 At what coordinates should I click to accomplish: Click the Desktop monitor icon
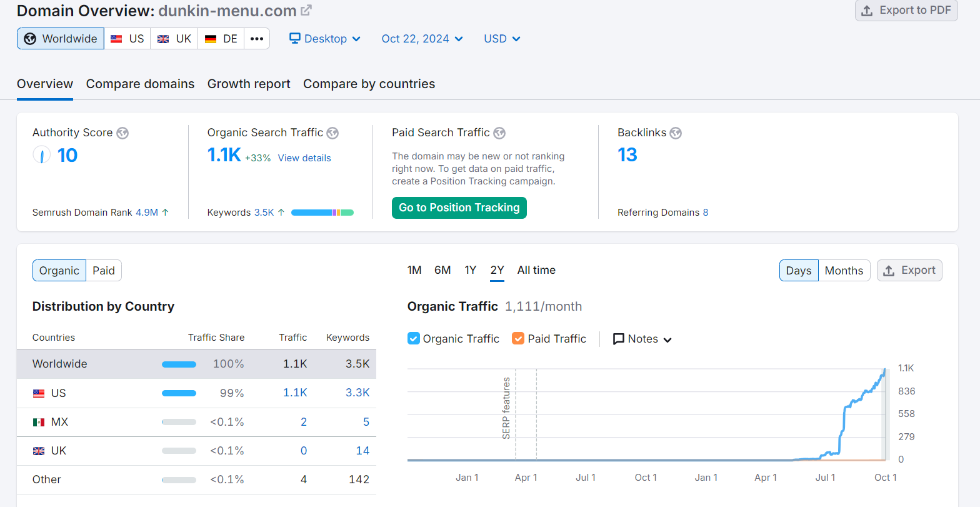coord(295,38)
